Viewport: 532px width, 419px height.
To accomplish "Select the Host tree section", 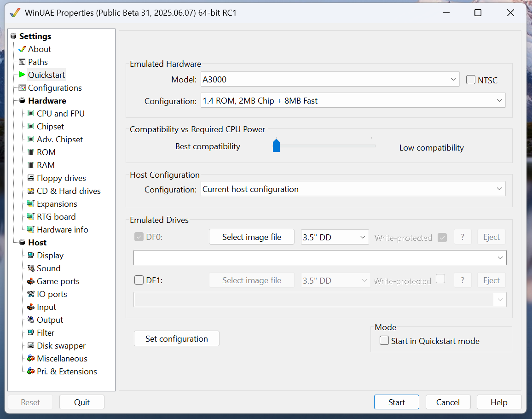I will (x=37, y=243).
